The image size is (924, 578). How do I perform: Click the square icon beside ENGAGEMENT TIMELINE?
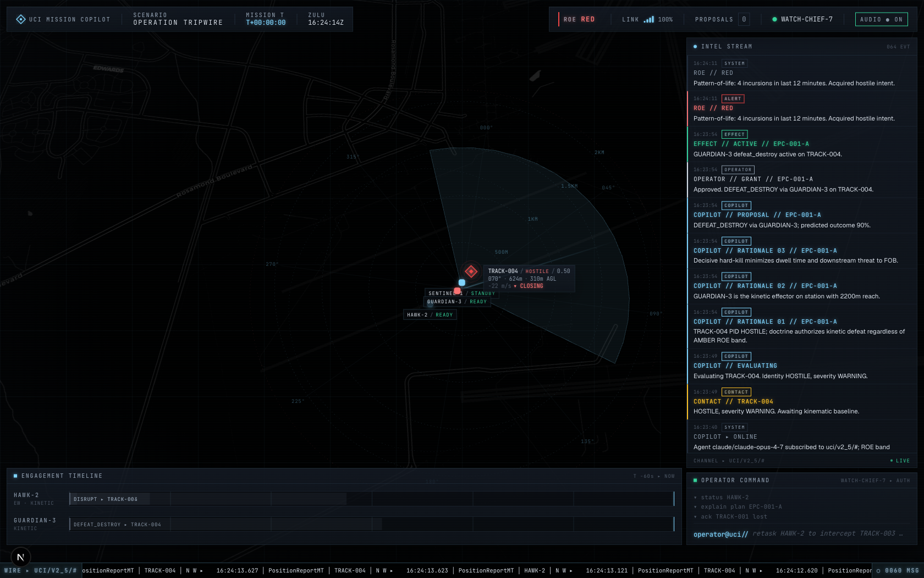pos(15,476)
